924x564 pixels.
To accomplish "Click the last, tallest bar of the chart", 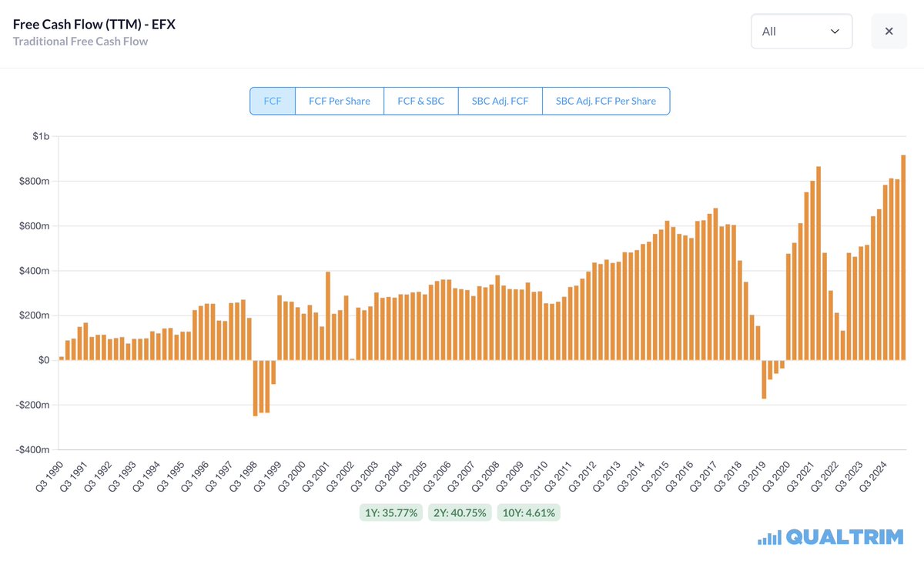I will click(903, 258).
